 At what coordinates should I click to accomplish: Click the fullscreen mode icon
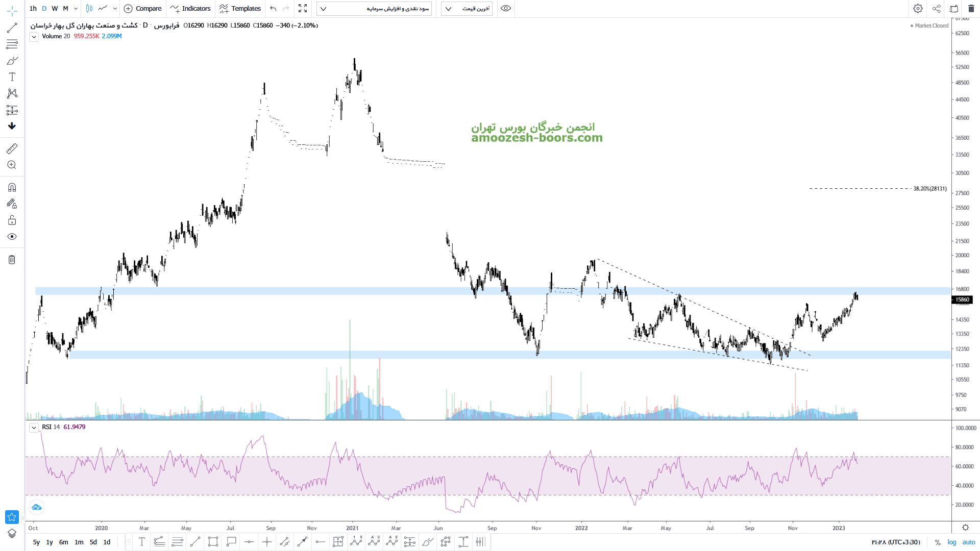[303, 9]
